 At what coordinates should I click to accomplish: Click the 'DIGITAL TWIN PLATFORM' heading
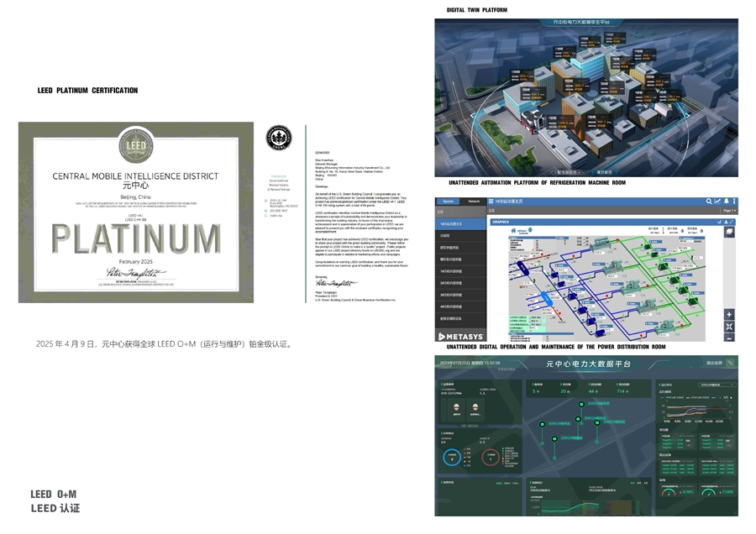tap(477, 9)
